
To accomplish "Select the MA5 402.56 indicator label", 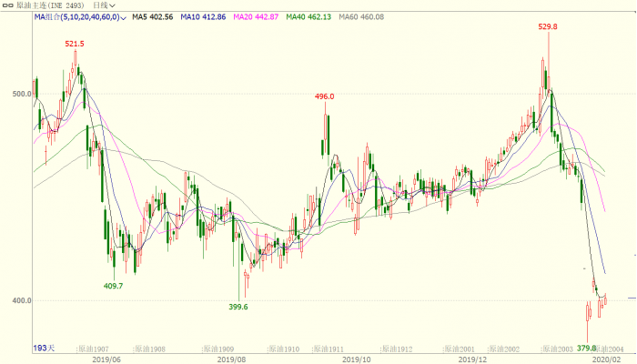I will 152,17.
